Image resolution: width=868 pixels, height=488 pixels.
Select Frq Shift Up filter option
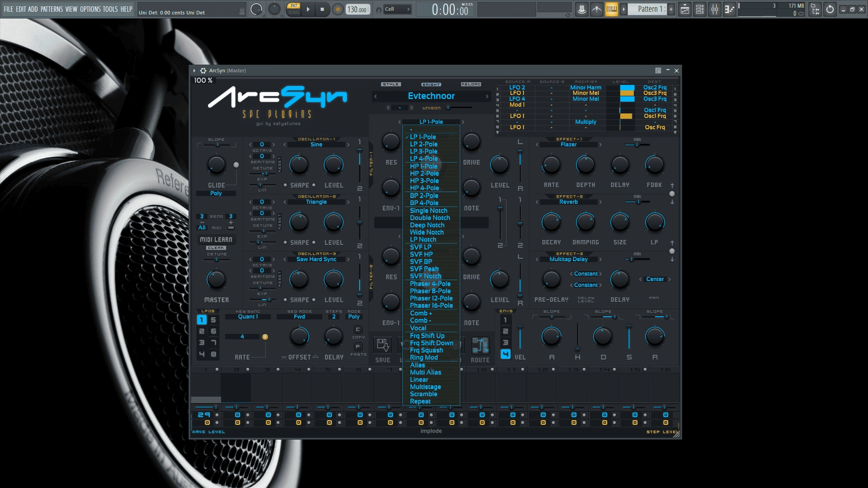[x=431, y=336]
